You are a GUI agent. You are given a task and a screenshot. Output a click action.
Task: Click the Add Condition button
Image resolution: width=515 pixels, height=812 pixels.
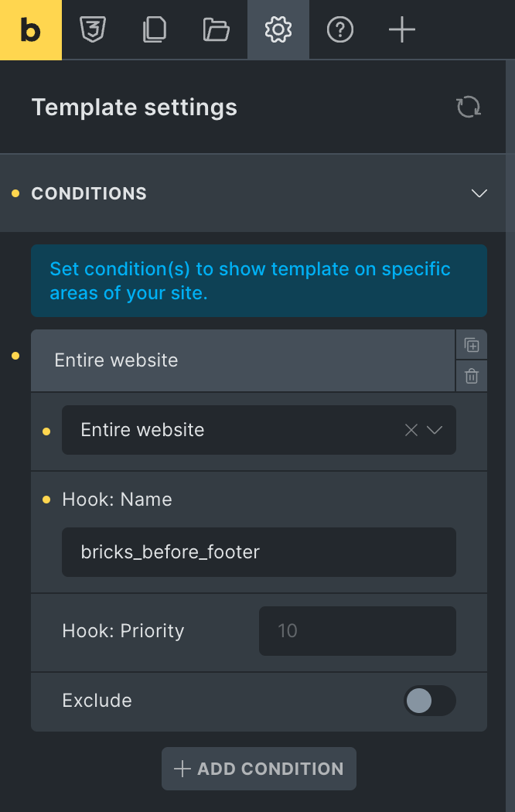259,769
